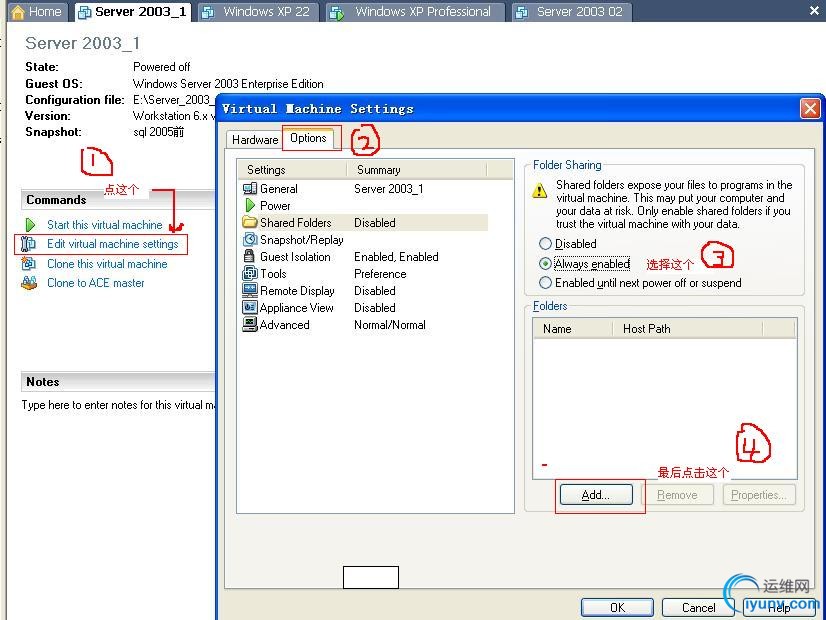The width and height of the screenshot is (826, 620).
Task: Click Clone this virtual machine link
Action: 107,263
